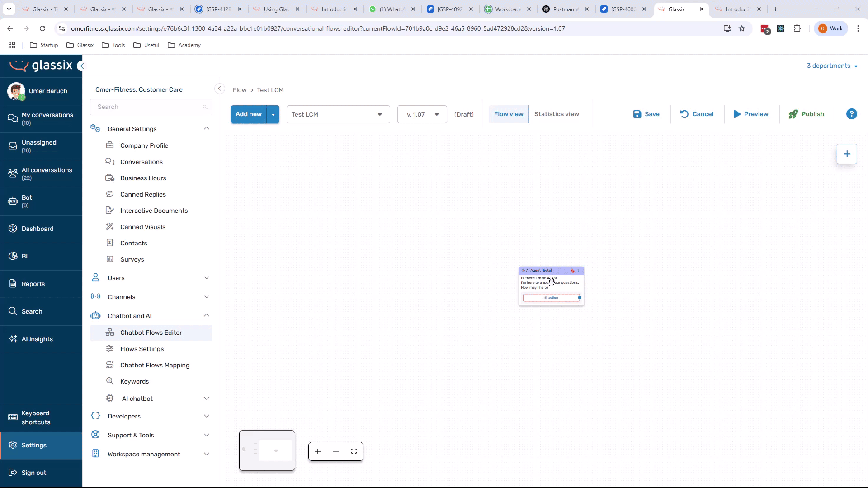Publish the flow

(x=806, y=114)
